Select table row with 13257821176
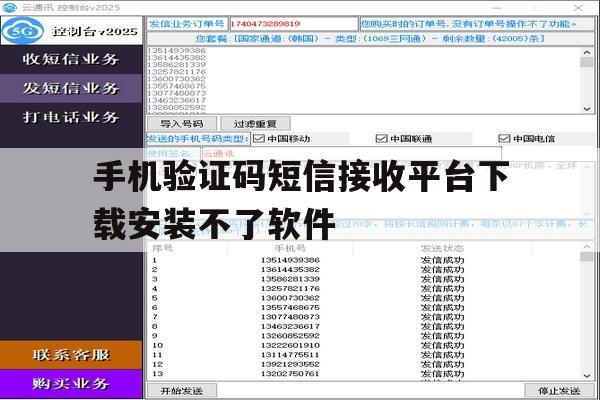Viewport: 600px width, 400px height. tap(364, 289)
